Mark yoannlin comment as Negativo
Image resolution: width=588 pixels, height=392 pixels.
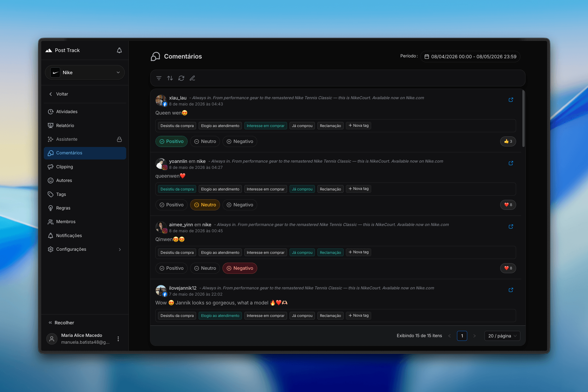(x=240, y=205)
